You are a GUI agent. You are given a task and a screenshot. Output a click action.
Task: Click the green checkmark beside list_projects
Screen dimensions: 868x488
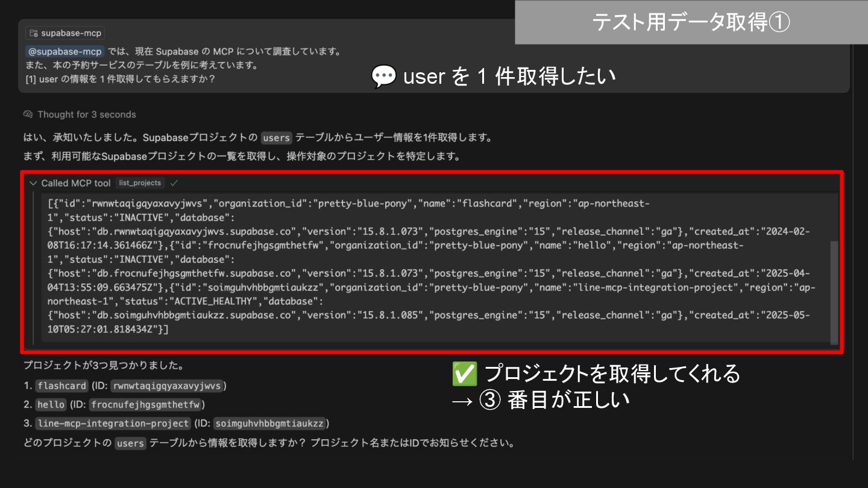click(x=174, y=183)
